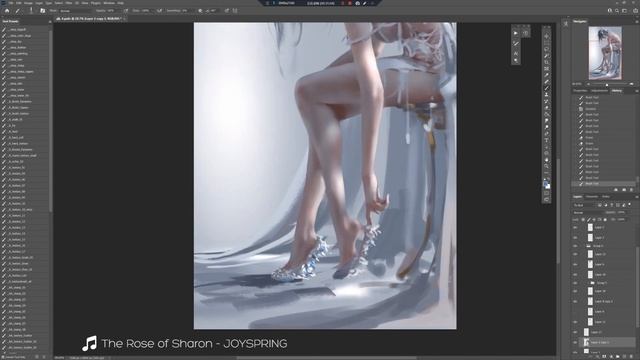
Task: Close the open document tab
Action: (124, 19)
